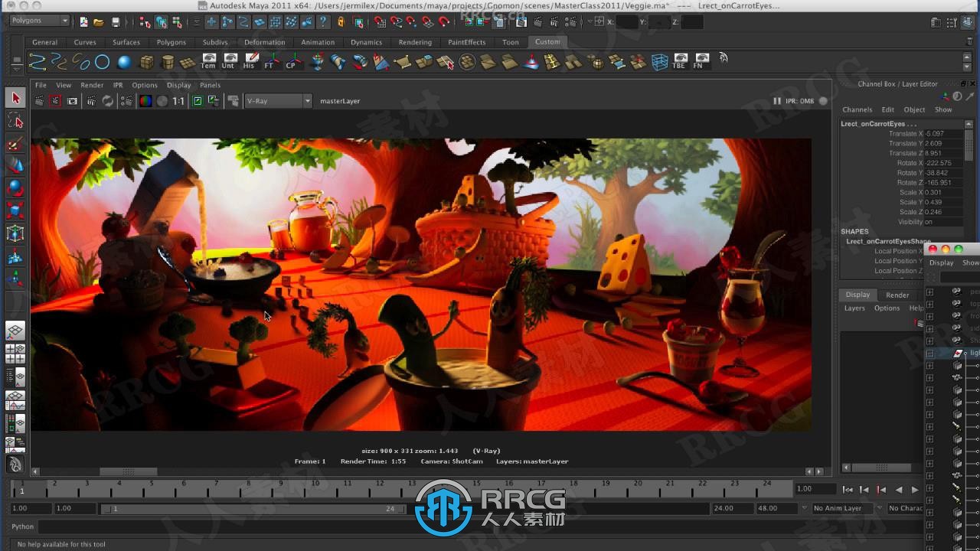980x551 pixels.
Task: Expand the first plus node in Outliner
Action: (930, 292)
